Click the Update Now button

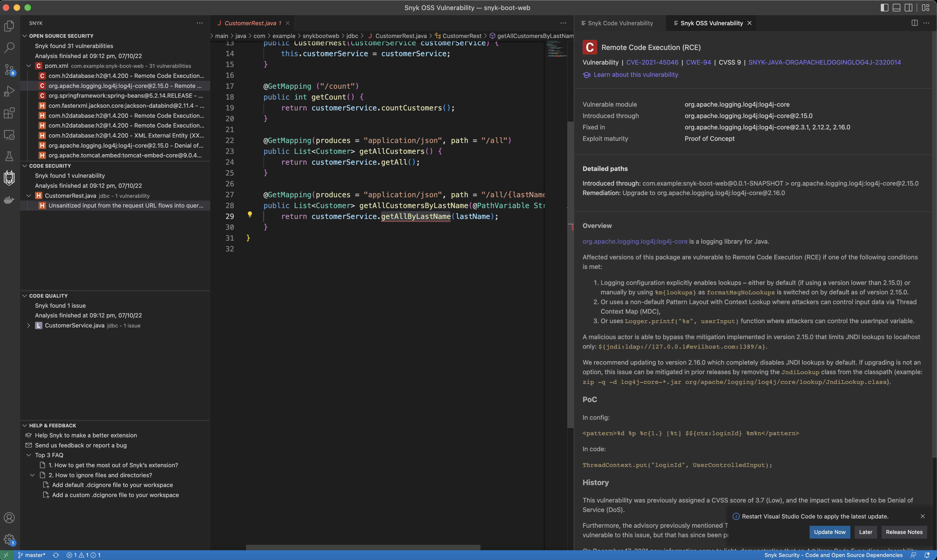click(829, 532)
